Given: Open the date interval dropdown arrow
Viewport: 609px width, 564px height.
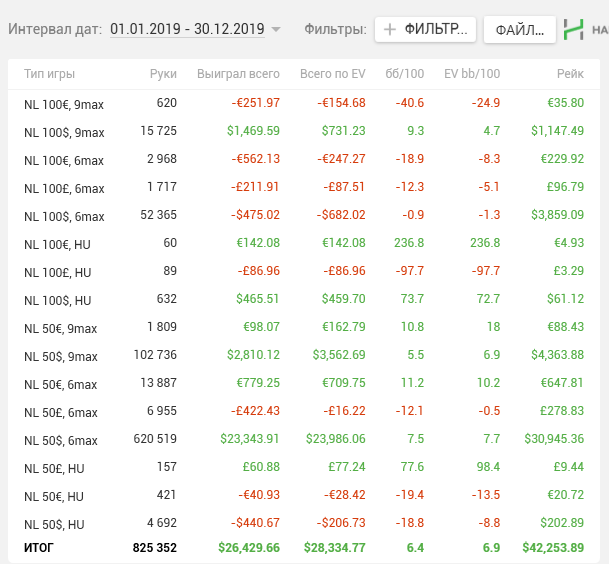Looking at the screenshot, I should [276, 30].
